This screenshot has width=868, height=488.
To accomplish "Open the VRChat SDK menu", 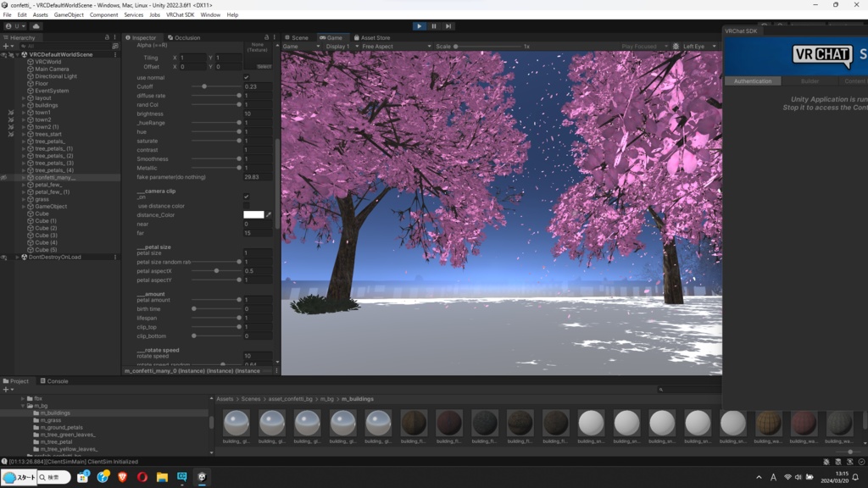I will [180, 15].
